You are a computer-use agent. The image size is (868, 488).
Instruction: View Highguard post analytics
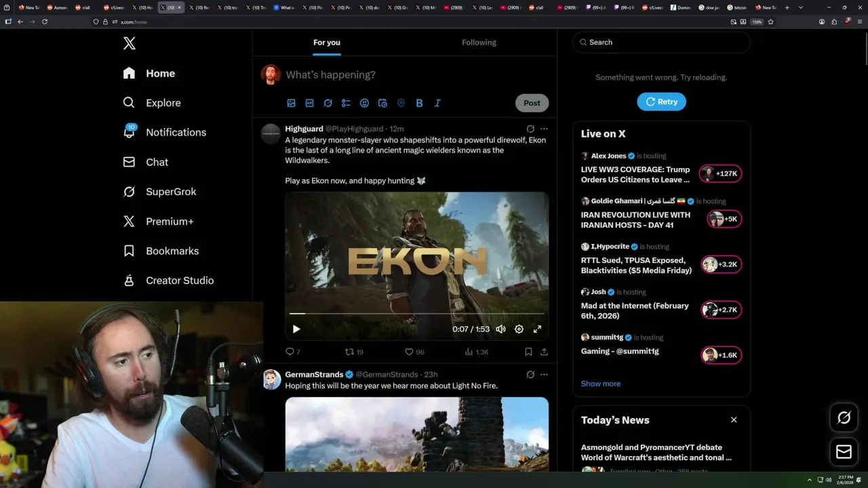[477, 352]
